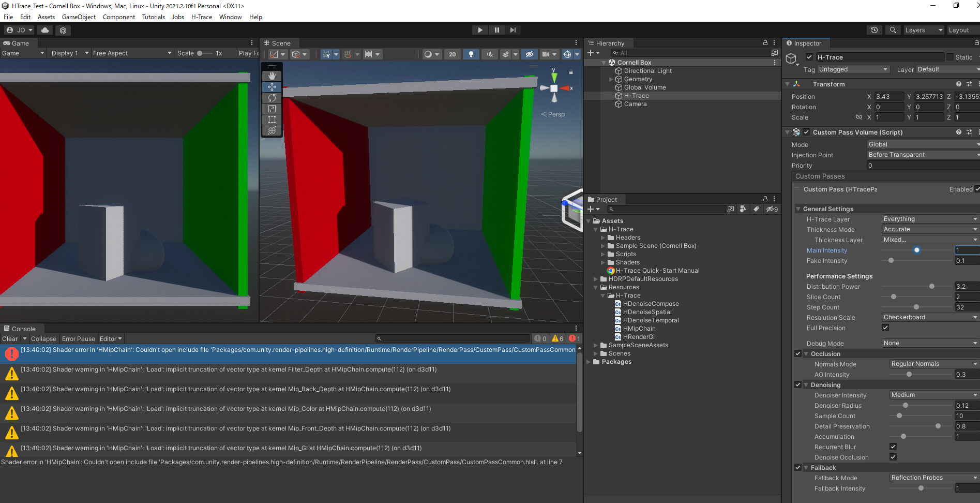The height and width of the screenshot is (503, 980).
Task: Toggle the Full Precision checkbox
Action: pos(885,328)
